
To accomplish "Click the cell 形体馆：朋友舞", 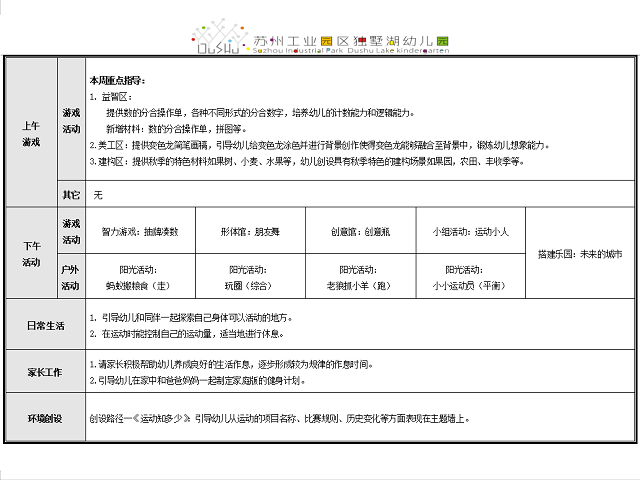I will tap(250, 232).
